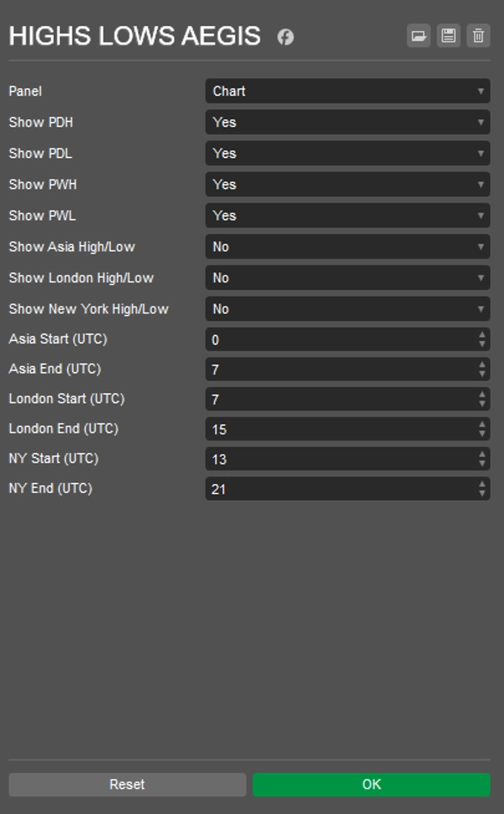Save current settings using the save icon
The height and width of the screenshot is (814, 504).
(x=449, y=35)
